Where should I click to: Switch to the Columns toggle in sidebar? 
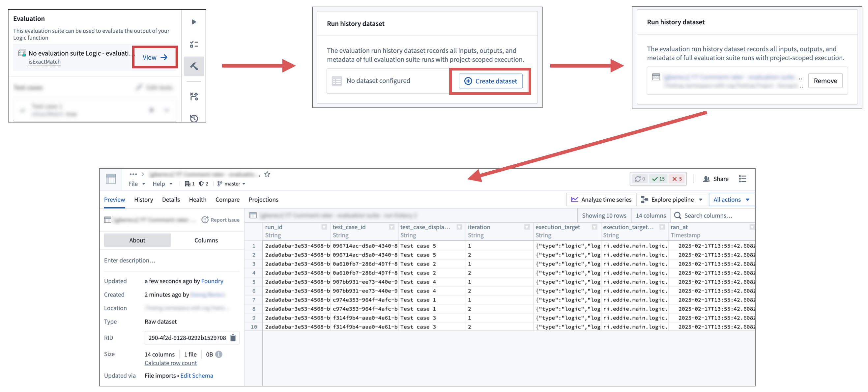click(206, 240)
